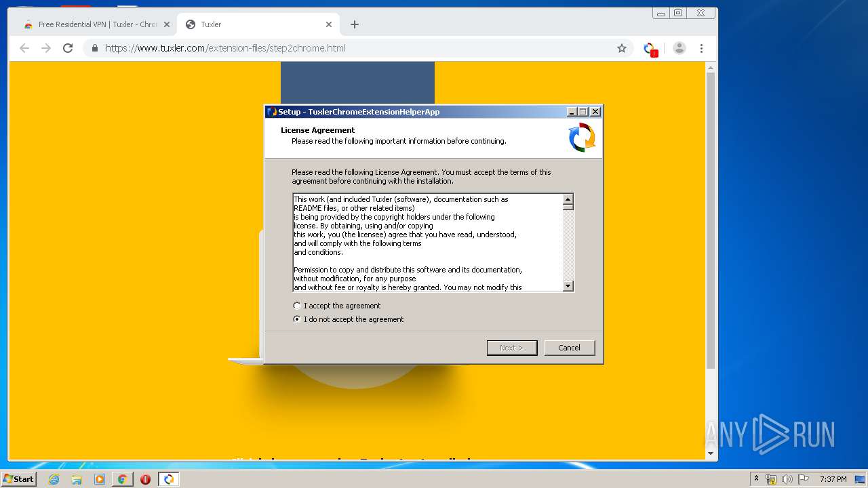
Task: Click the Tuxler setup wizard logo icon
Action: click(x=582, y=137)
